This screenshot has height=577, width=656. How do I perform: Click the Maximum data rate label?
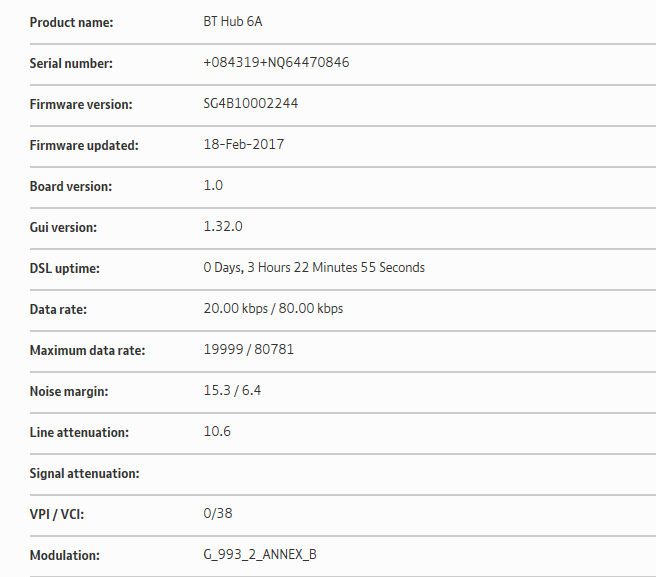[x=87, y=351]
